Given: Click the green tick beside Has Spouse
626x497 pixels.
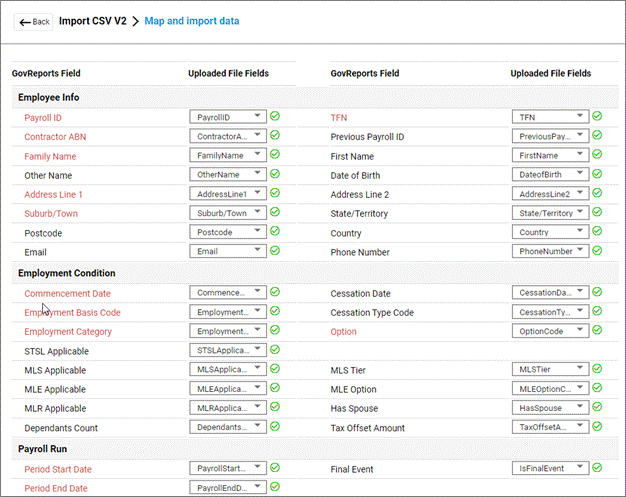Looking at the screenshot, I should point(597,408).
